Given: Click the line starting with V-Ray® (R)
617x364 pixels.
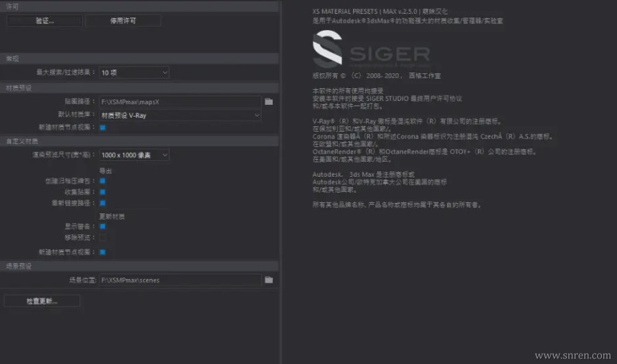Looking at the screenshot, I should click(407, 121).
